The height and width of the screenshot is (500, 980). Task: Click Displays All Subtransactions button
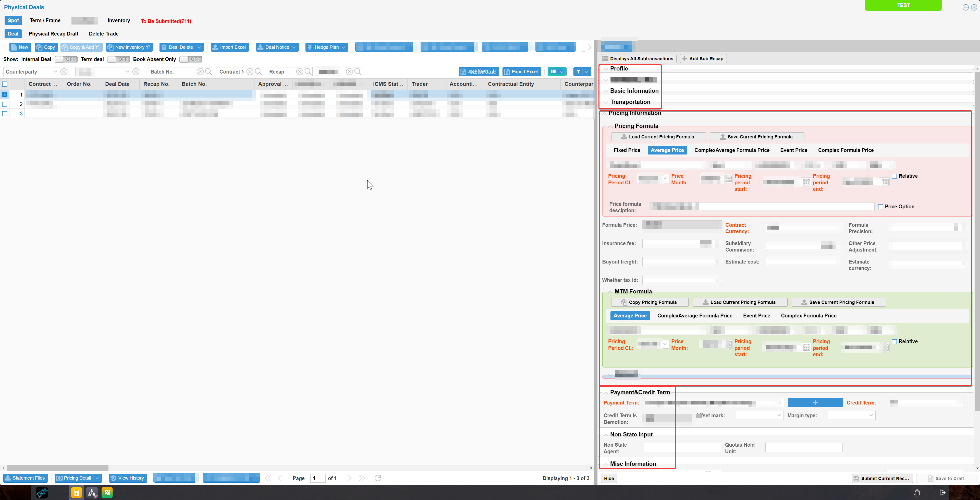(638, 59)
